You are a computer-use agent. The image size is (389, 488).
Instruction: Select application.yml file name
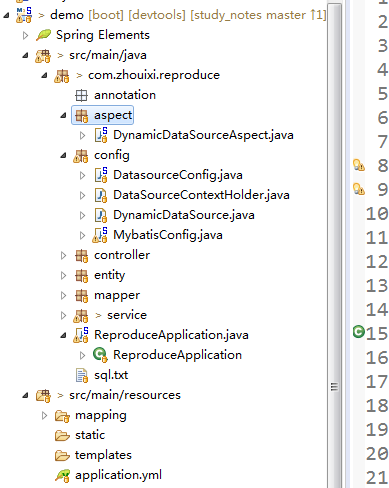coord(118,475)
